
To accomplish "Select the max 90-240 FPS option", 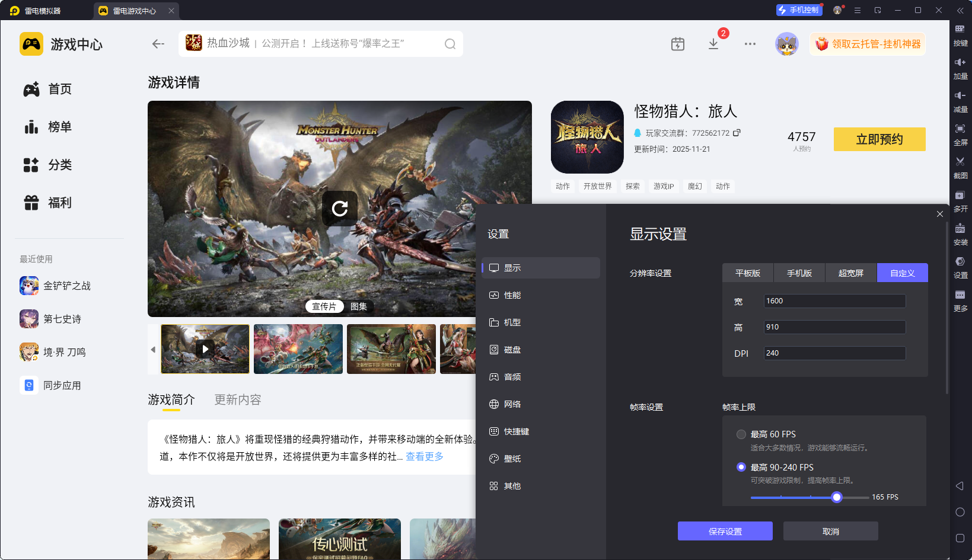I will tap(741, 467).
